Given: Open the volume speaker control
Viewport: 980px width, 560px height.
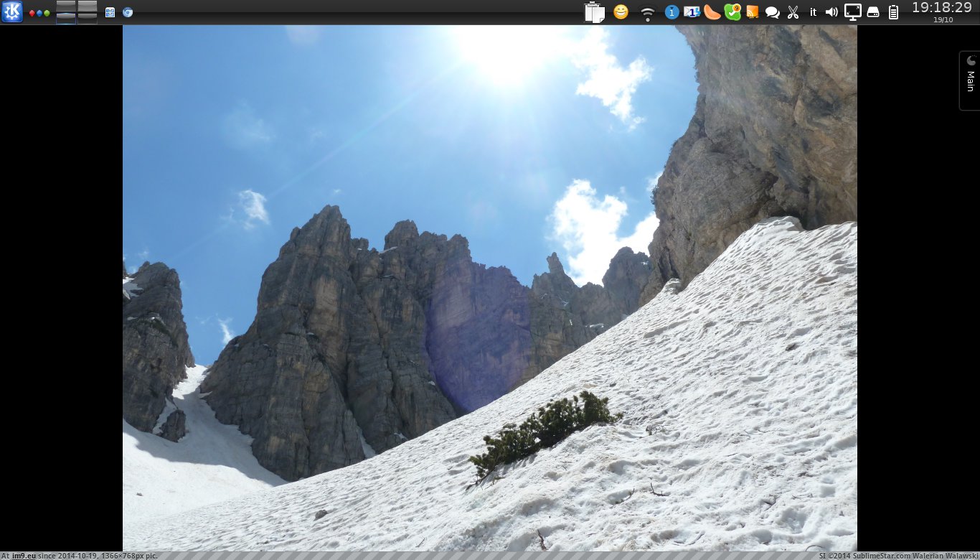Looking at the screenshot, I should (x=832, y=12).
